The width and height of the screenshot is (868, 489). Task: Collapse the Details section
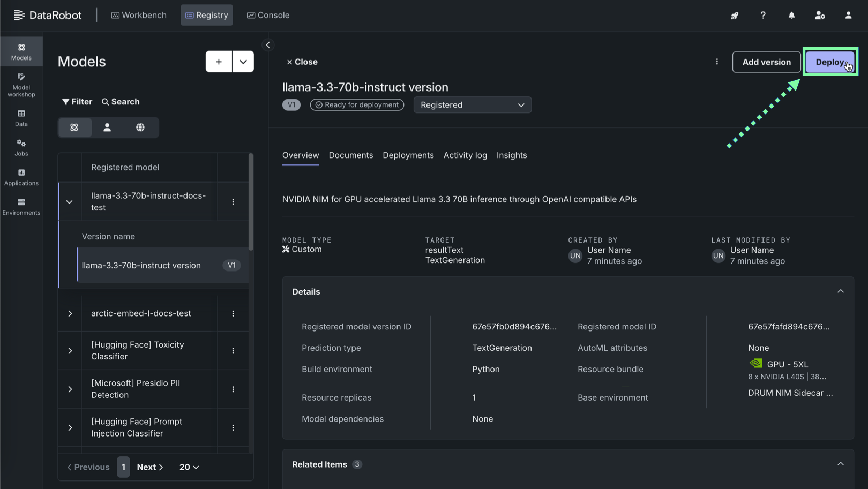pos(840,291)
